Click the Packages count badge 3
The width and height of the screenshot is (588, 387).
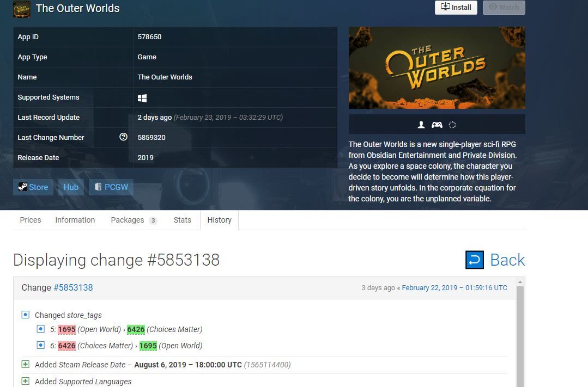(x=153, y=220)
